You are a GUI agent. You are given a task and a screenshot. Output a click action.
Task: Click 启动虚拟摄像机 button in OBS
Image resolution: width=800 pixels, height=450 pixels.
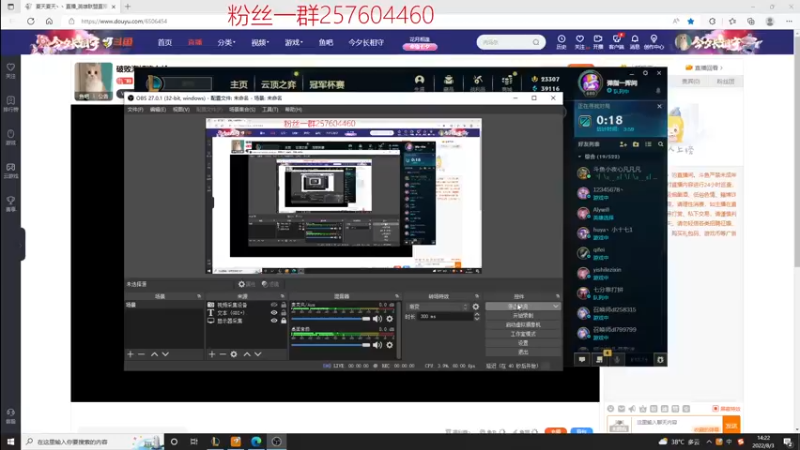pyautogui.click(x=523, y=325)
